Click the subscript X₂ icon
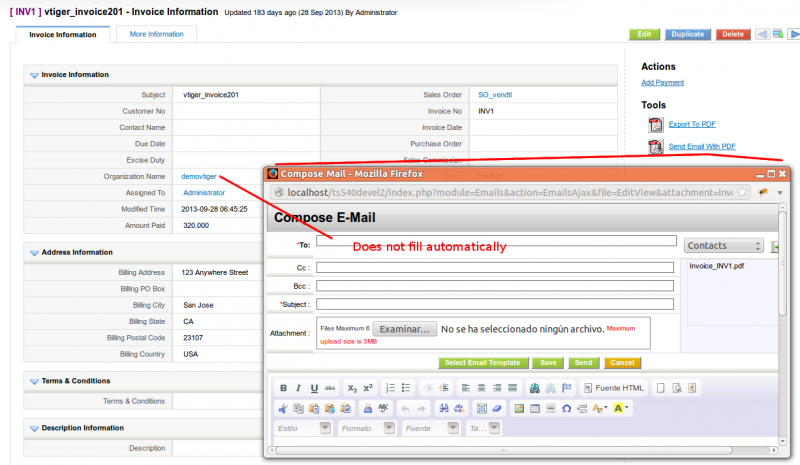 [x=352, y=388]
